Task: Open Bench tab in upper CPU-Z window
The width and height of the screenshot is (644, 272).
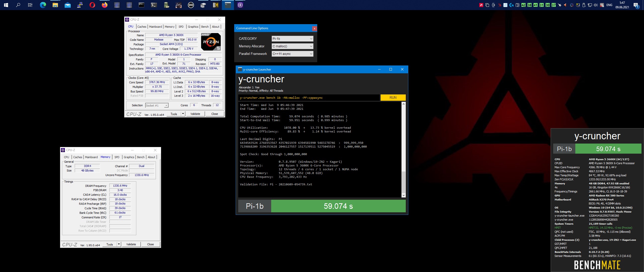Action: click(205, 27)
